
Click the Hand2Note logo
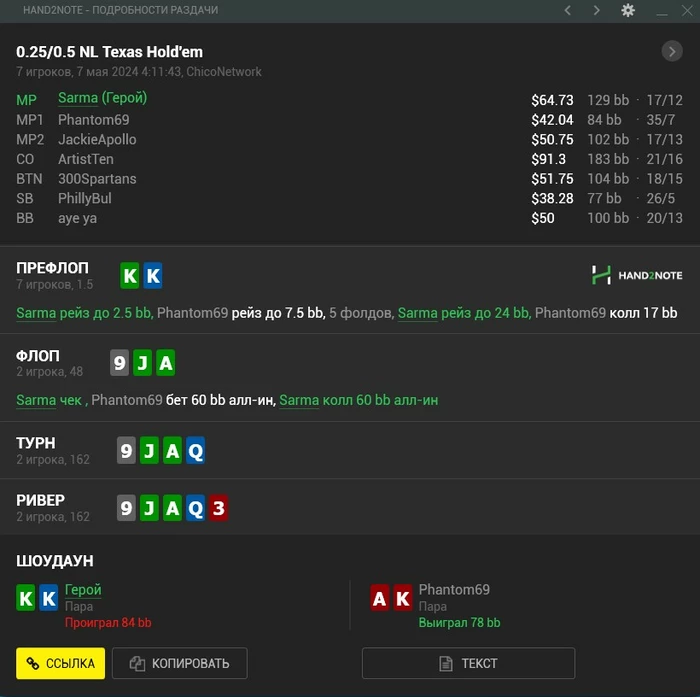(x=637, y=275)
